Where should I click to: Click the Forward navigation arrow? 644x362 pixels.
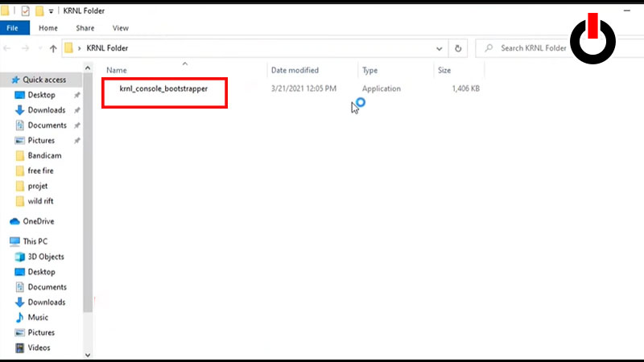pos(25,48)
